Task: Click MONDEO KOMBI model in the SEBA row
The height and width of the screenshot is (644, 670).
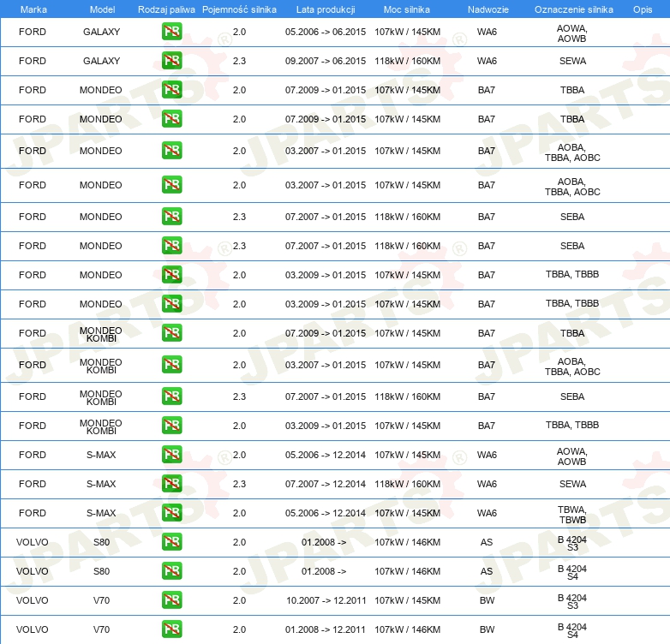Action: (x=101, y=397)
